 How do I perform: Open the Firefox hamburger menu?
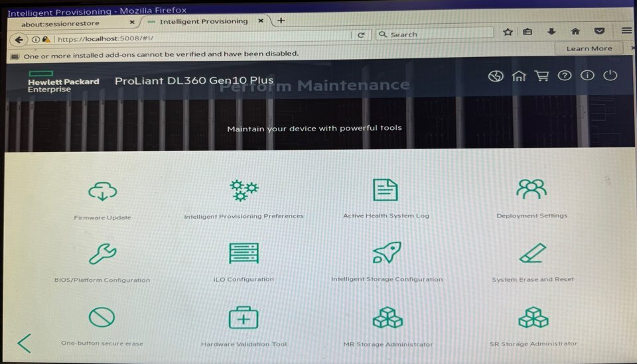(626, 30)
